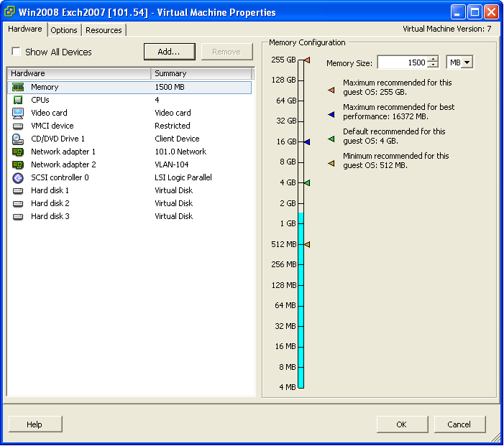
Task: Select the VMCI device hardware row
Action: click(129, 126)
